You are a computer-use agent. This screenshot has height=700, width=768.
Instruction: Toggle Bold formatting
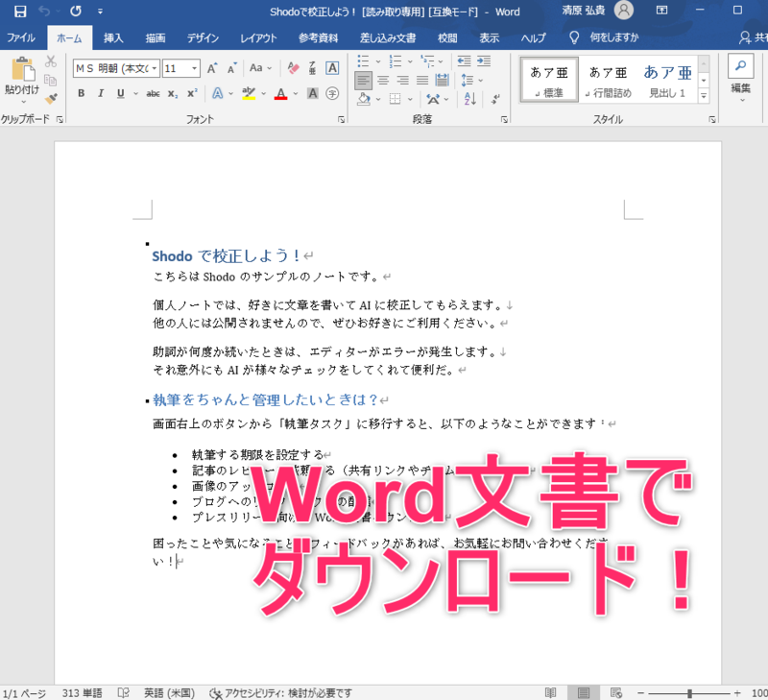click(x=82, y=93)
